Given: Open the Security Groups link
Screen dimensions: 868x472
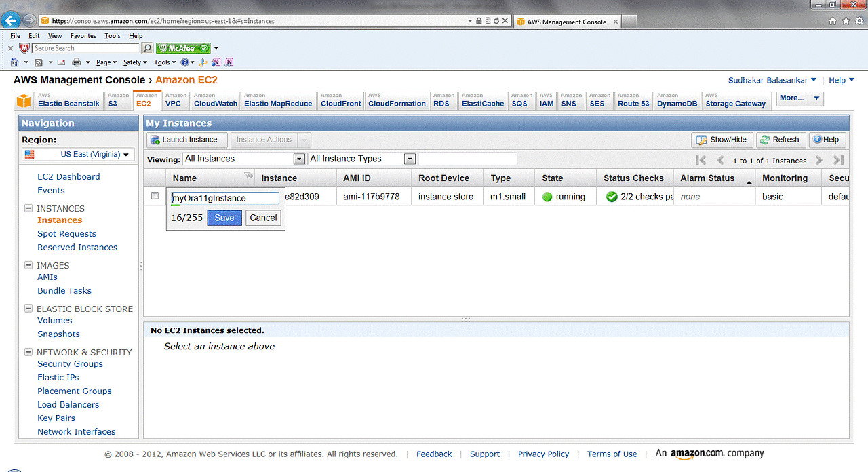Looking at the screenshot, I should click(x=70, y=363).
